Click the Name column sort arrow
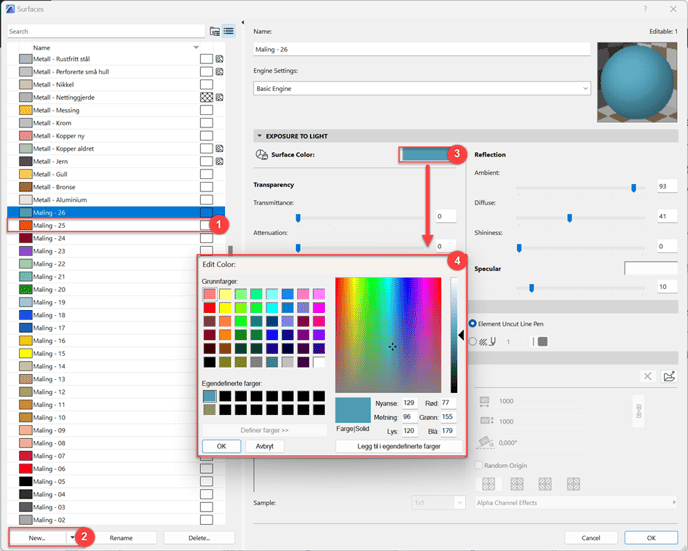The width and height of the screenshot is (688, 551). click(196, 47)
